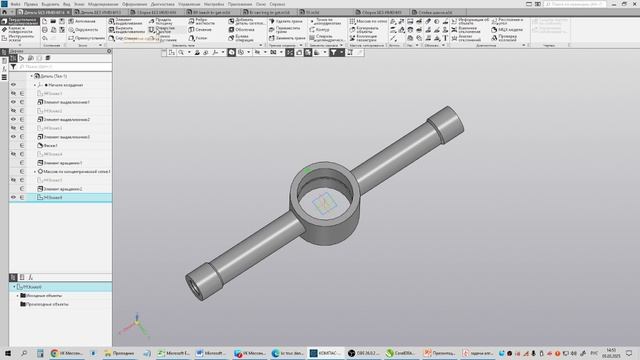This screenshot has height=360, width=640.
Task: Open the Файл menu
Action: coord(15,4)
